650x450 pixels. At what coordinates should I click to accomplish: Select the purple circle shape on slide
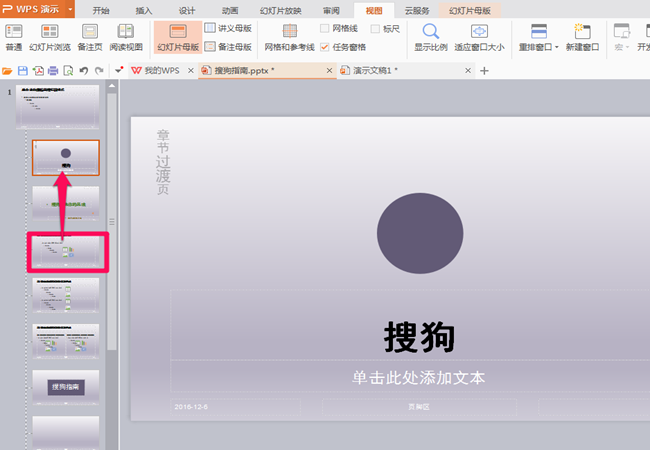(x=420, y=233)
